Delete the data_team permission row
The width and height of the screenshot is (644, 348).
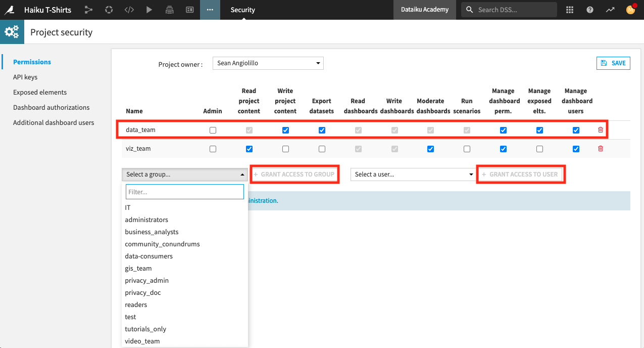[x=601, y=130]
